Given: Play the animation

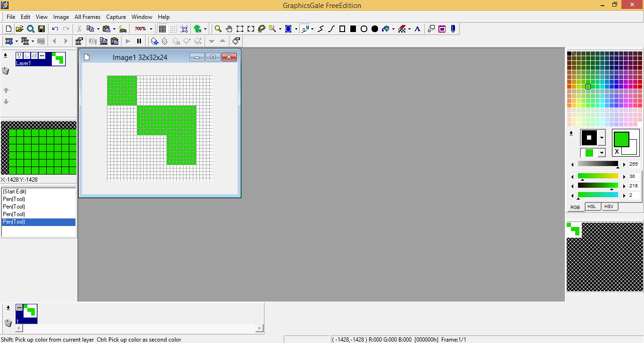Looking at the screenshot, I should [128, 41].
